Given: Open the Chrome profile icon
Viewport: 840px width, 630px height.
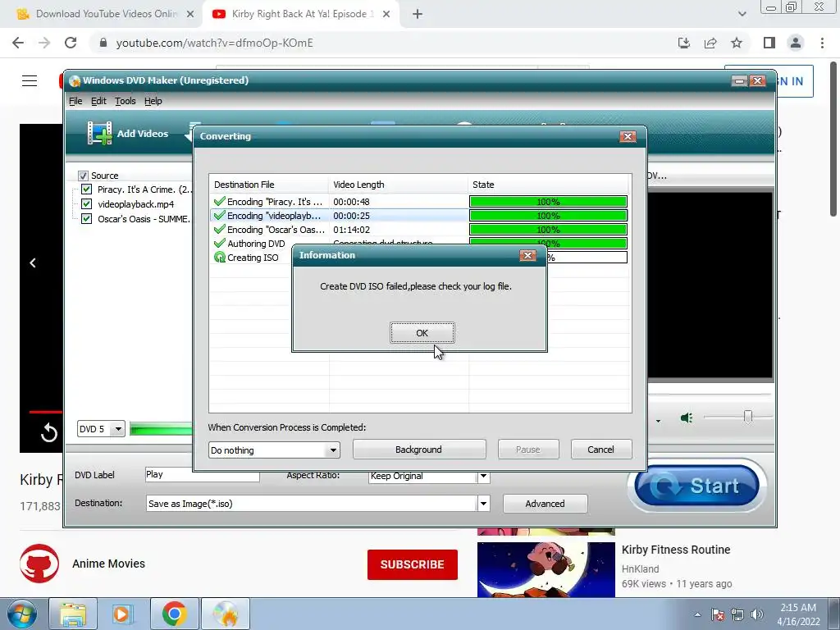Looking at the screenshot, I should [x=796, y=43].
